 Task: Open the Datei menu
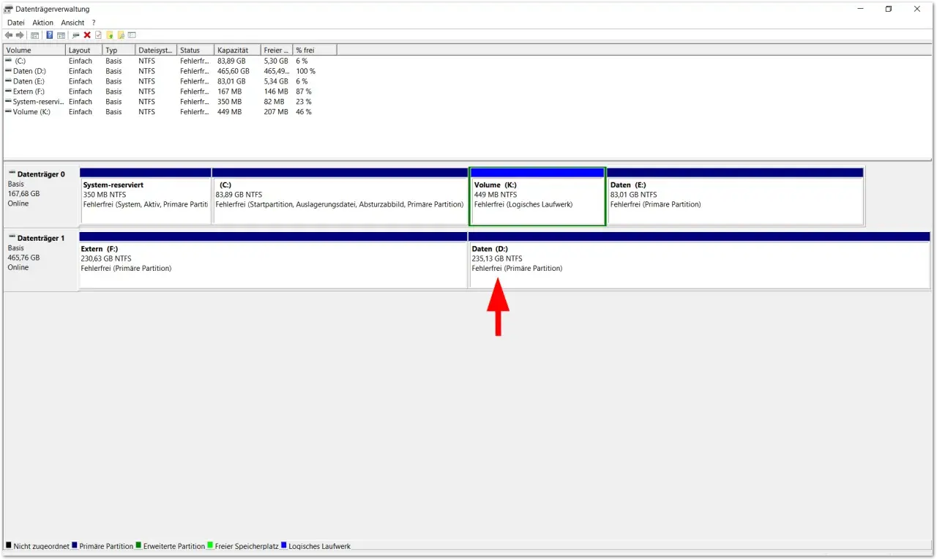[x=15, y=23]
